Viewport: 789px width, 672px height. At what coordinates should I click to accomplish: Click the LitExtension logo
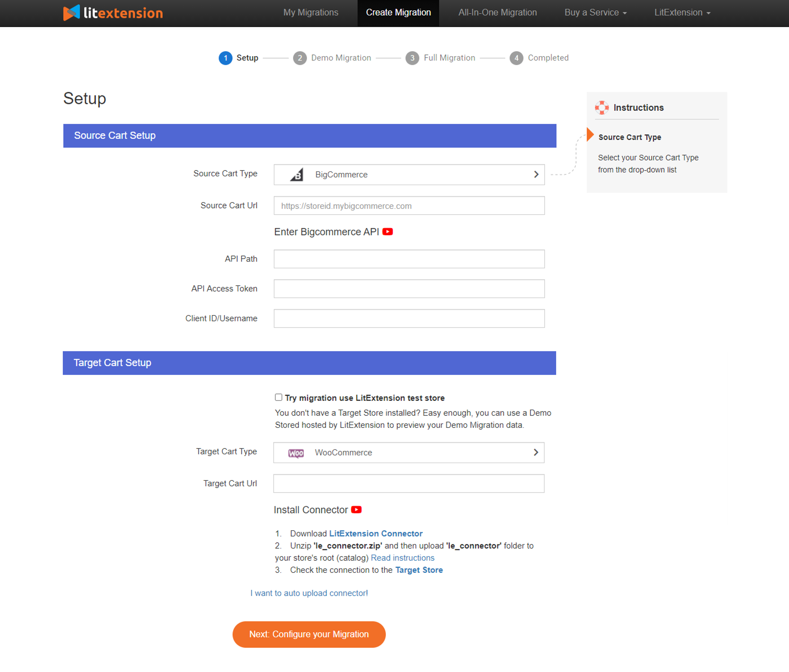113,13
